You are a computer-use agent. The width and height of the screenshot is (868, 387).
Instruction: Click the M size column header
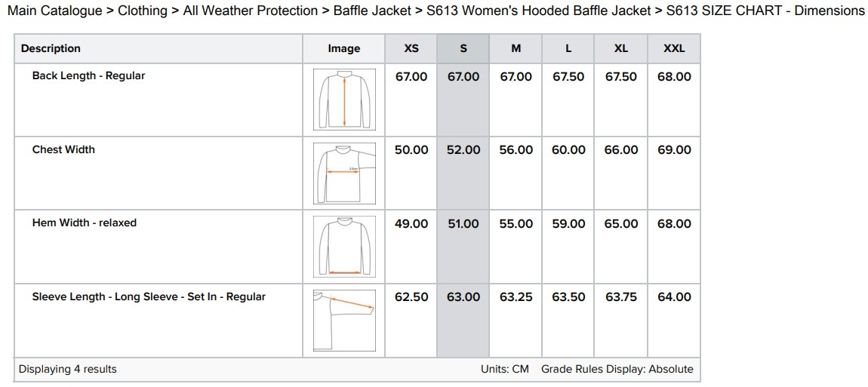click(x=516, y=49)
